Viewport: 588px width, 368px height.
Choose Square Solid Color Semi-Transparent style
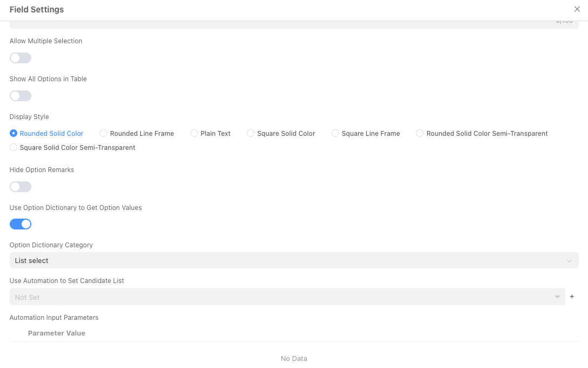(x=12, y=147)
